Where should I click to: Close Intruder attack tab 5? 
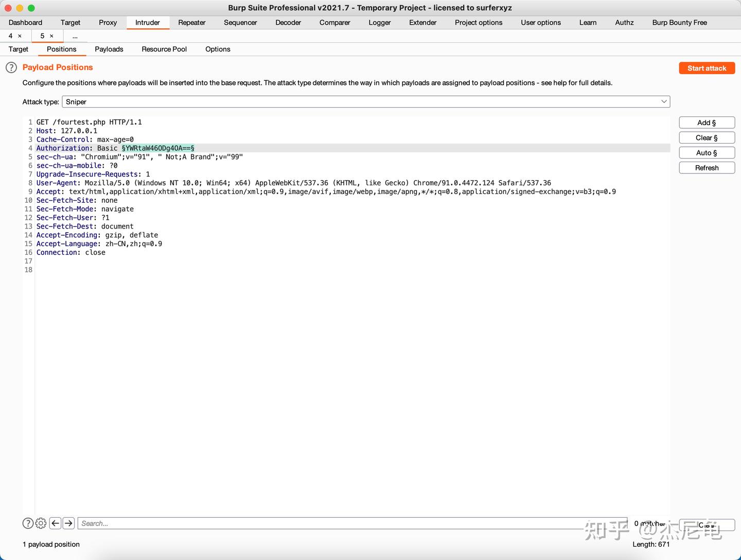(51, 36)
